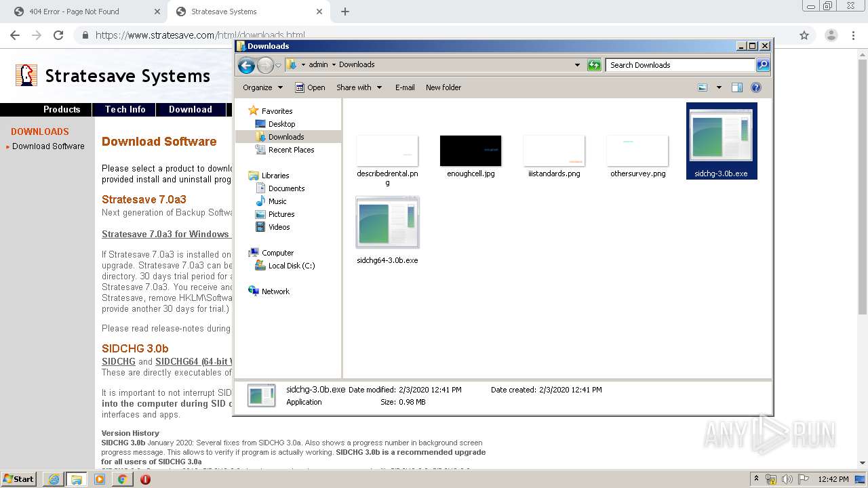868x488 pixels.
Task: Open the Download menu on Stratesave site
Action: 191,109
